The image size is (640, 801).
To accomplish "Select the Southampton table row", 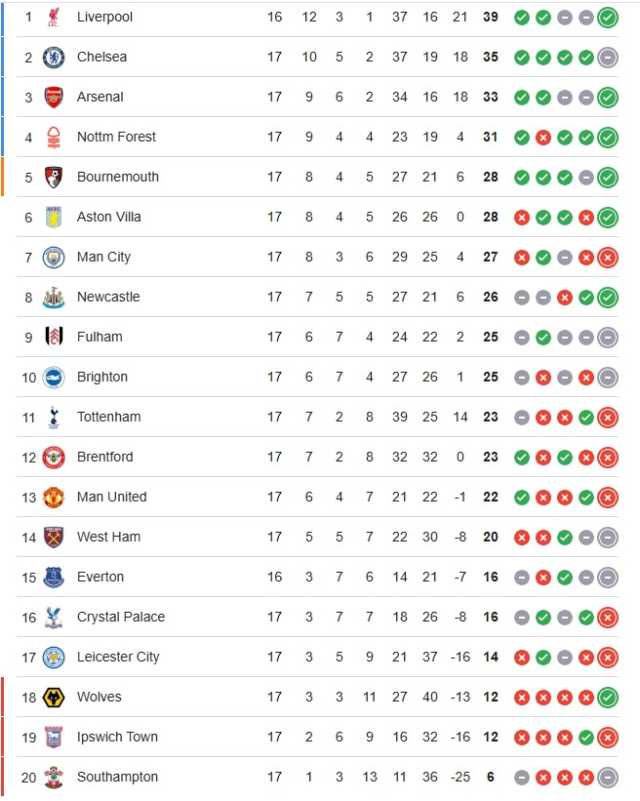I will point(317,777).
